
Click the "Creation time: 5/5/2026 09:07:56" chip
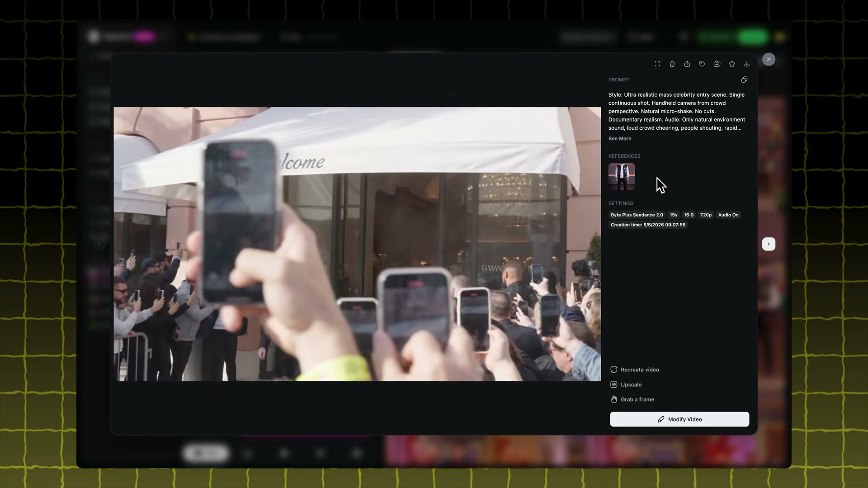(648, 225)
